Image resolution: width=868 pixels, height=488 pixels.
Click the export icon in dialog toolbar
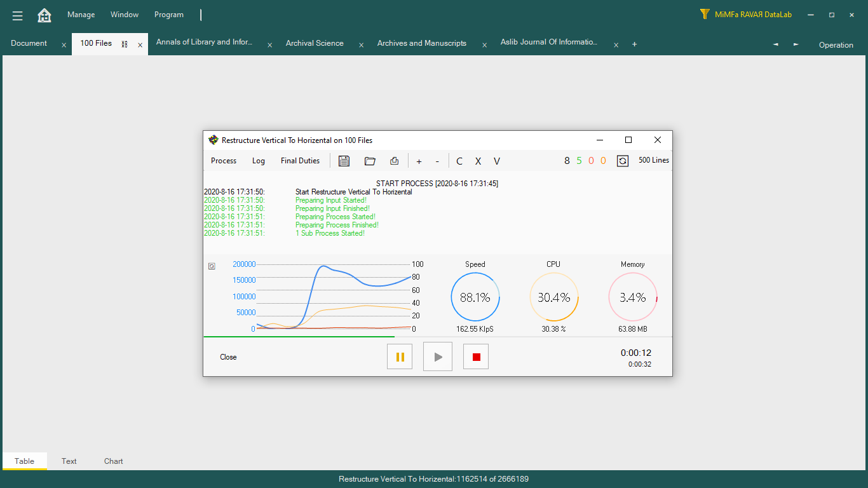tap(394, 161)
